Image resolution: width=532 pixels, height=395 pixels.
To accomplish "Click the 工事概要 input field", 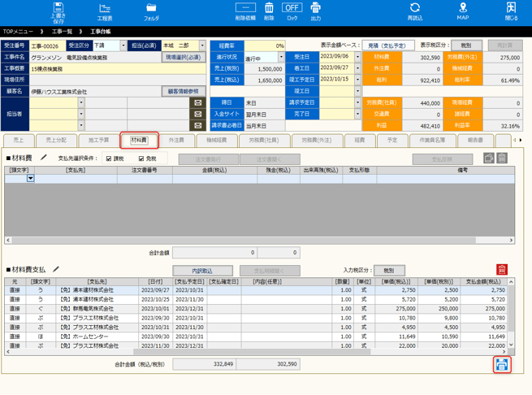I will point(118,69).
